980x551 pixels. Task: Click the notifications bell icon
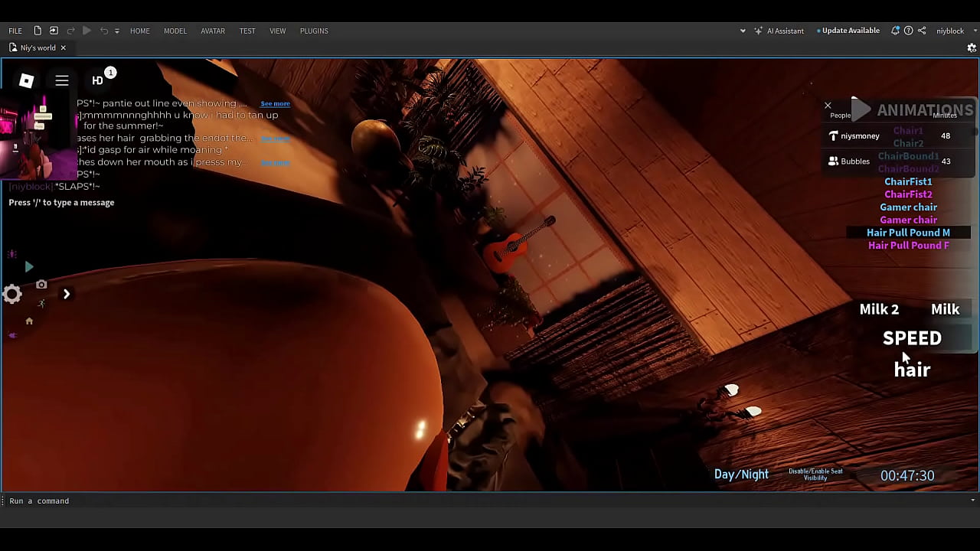[x=895, y=31]
